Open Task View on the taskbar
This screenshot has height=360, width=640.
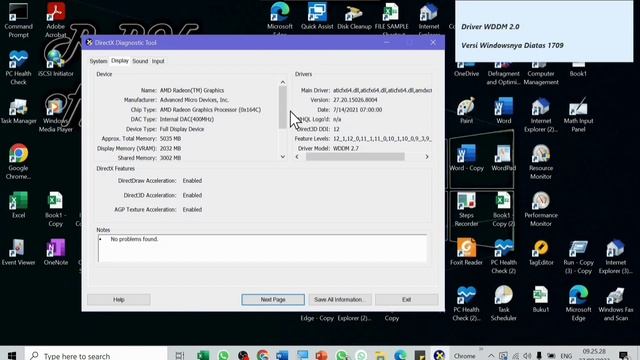coord(180,355)
